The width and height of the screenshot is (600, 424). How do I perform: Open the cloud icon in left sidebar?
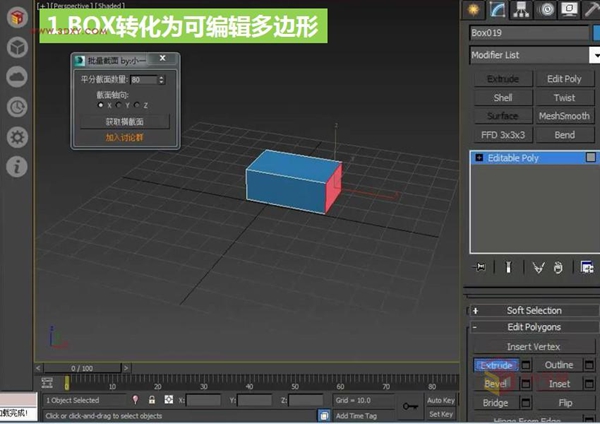pos(17,77)
